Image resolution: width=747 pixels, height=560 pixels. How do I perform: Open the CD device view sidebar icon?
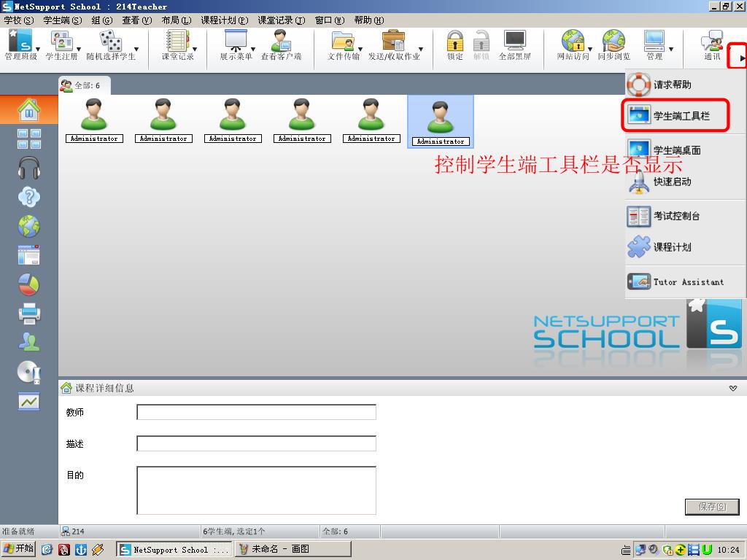[29, 372]
